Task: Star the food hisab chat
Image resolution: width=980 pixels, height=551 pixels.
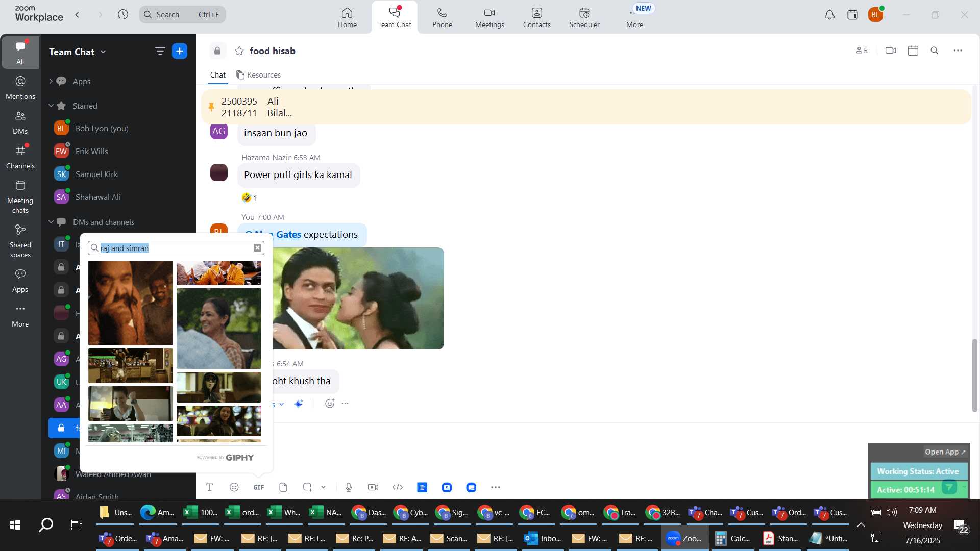Action: 239,51
